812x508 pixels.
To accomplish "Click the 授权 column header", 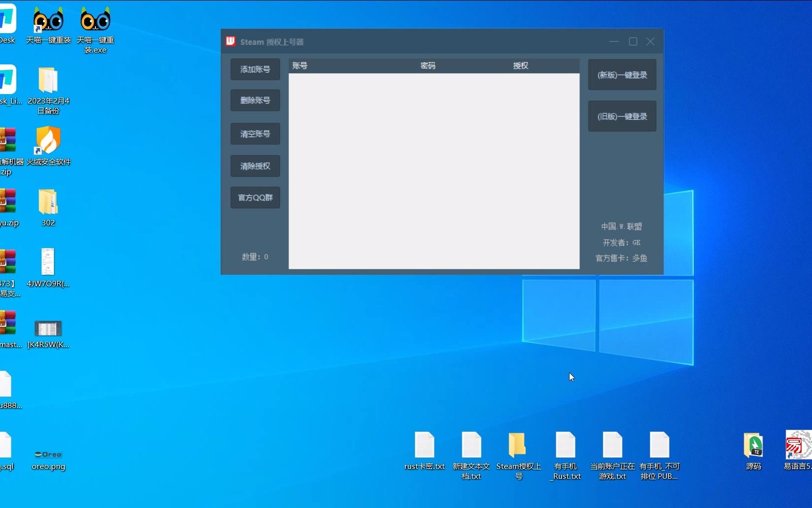I will pyautogui.click(x=521, y=65).
